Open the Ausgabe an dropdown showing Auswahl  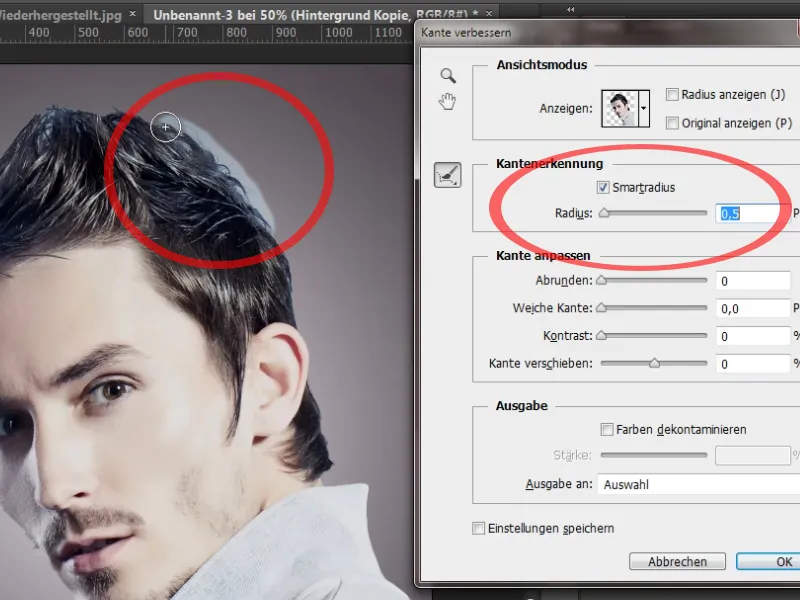698,484
